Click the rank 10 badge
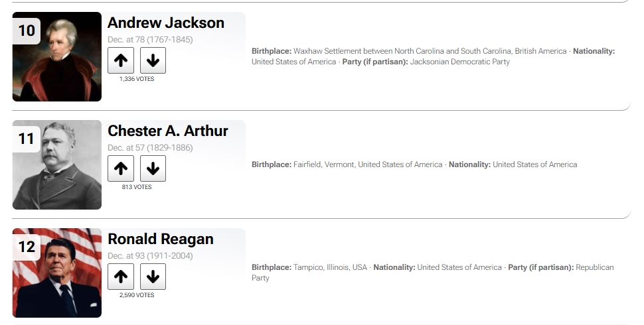This screenshot has width=644, height=325. click(x=27, y=31)
